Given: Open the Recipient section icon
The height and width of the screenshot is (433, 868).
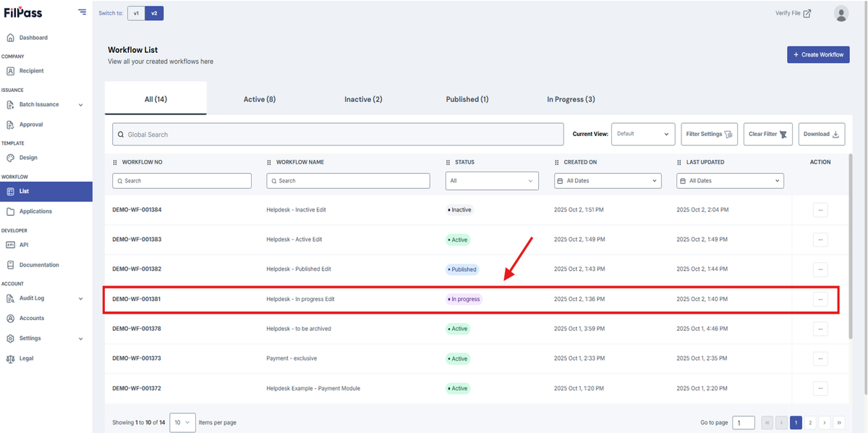Looking at the screenshot, I should point(11,71).
